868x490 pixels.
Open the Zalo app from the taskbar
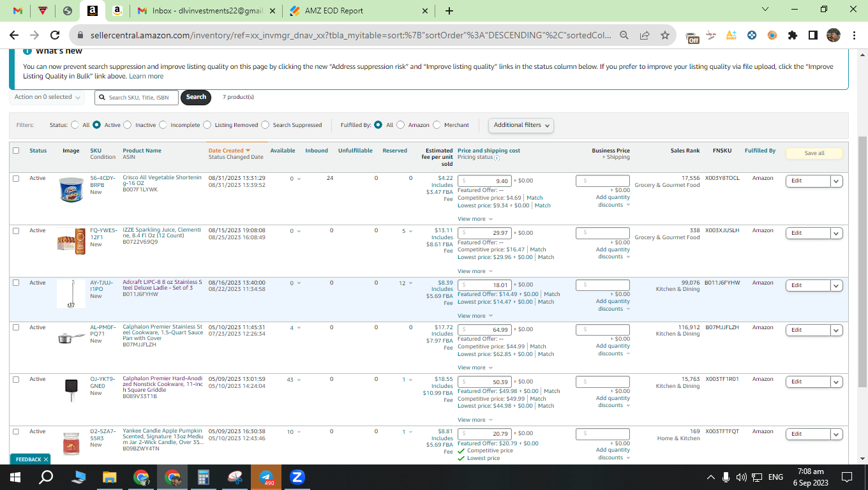pos(297,477)
